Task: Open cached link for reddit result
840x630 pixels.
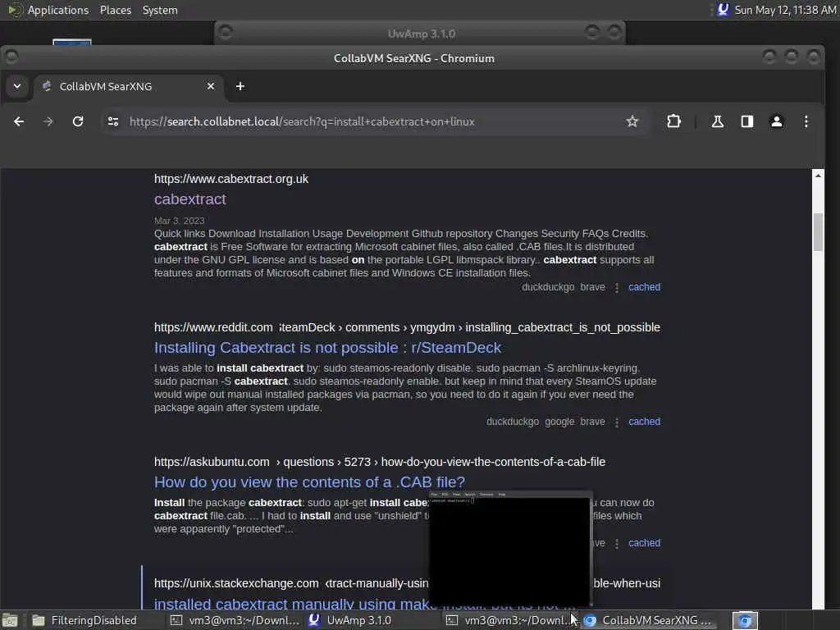Action: point(644,422)
